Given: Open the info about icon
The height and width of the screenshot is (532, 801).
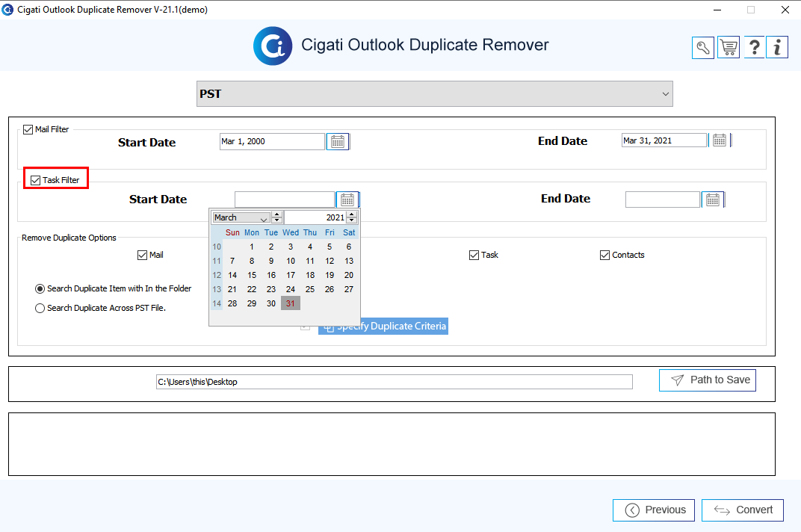Looking at the screenshot, I should pyautogui.click(x=777, y=48).
